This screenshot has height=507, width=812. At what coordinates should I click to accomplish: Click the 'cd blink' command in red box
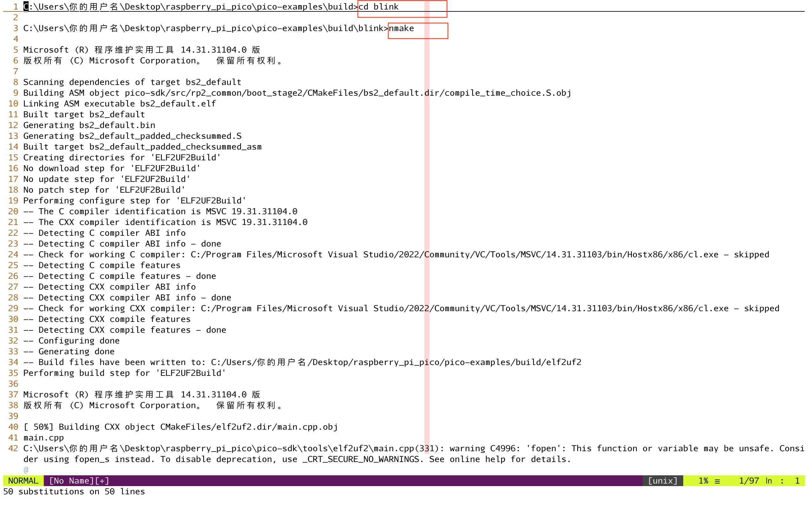coord(378,7)
